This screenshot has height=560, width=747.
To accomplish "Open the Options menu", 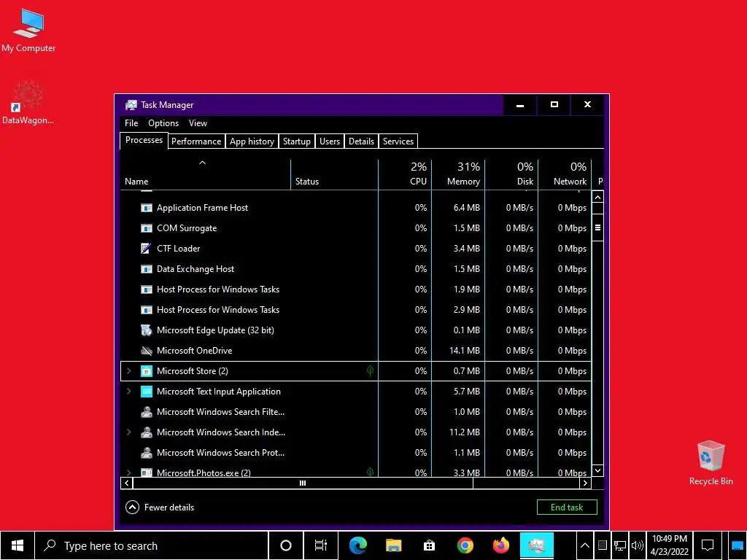I will click(163, 123).
